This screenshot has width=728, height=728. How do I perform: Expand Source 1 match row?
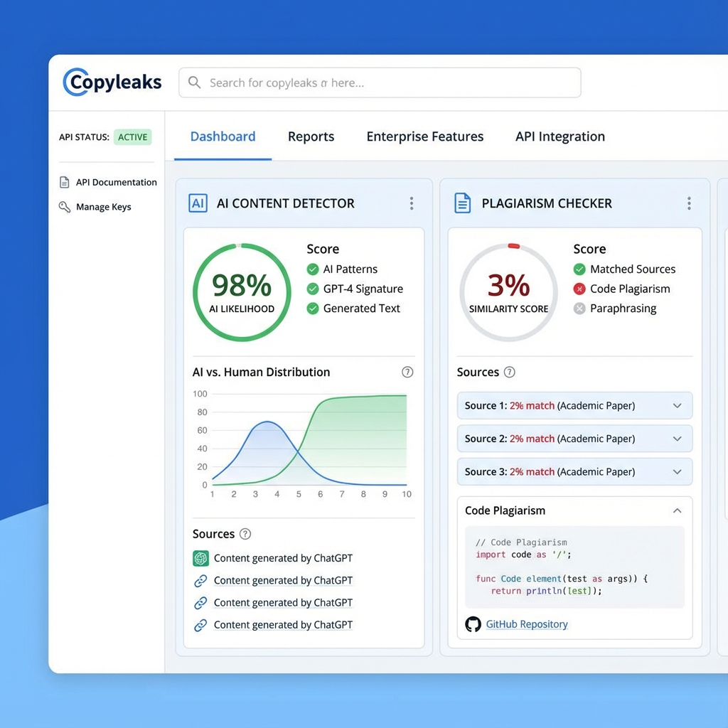click(574, 405)
